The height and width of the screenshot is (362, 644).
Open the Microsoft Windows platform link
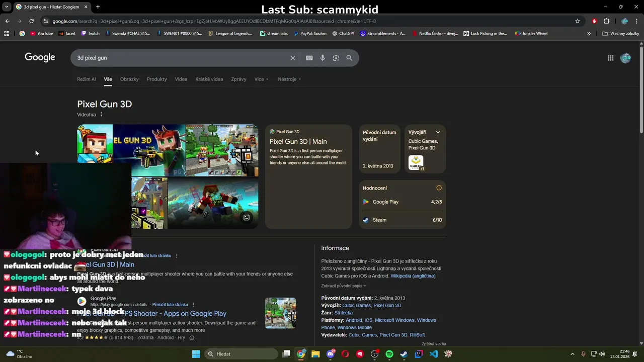pyautogui.click(x=394, y=320)
